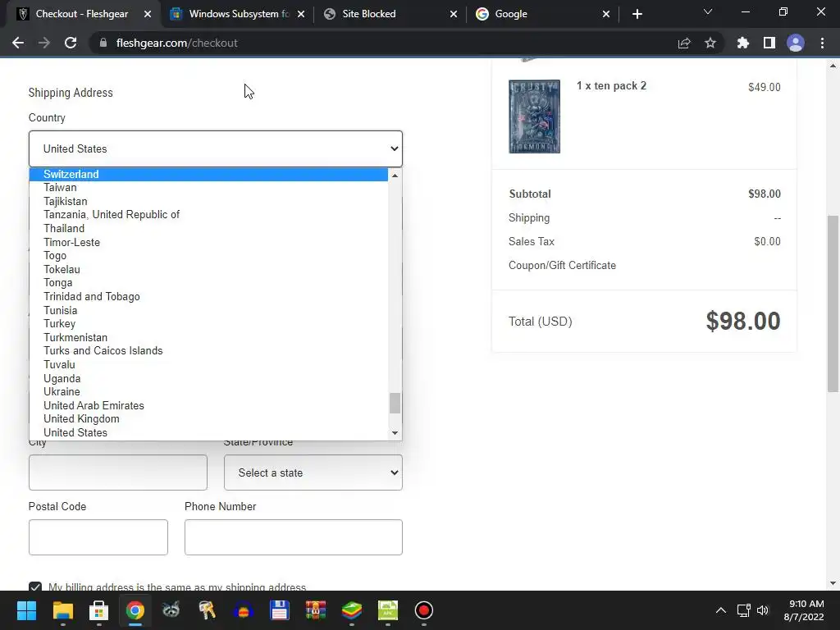
Task: Click Chrome icon in taskbar
Action: 135,610
